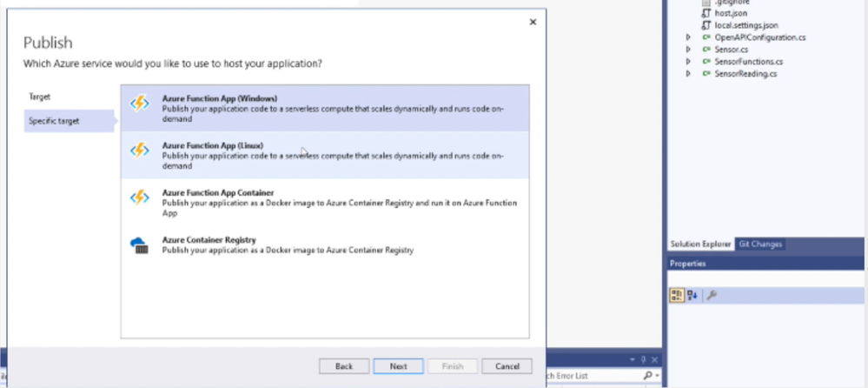Expand the SensorReading.cs node
The image size is (868, 388).
tap(688, 74)
